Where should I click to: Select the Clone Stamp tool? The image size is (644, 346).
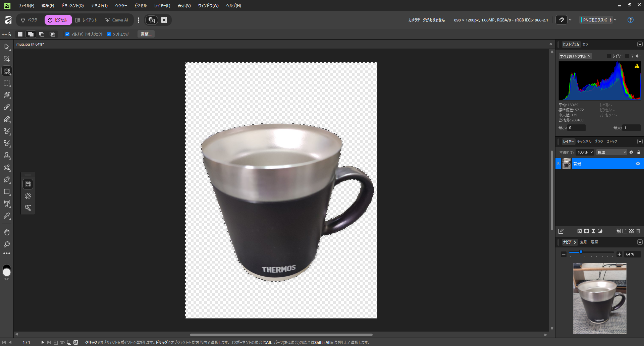pyautogui.click(x=7, y=155)
